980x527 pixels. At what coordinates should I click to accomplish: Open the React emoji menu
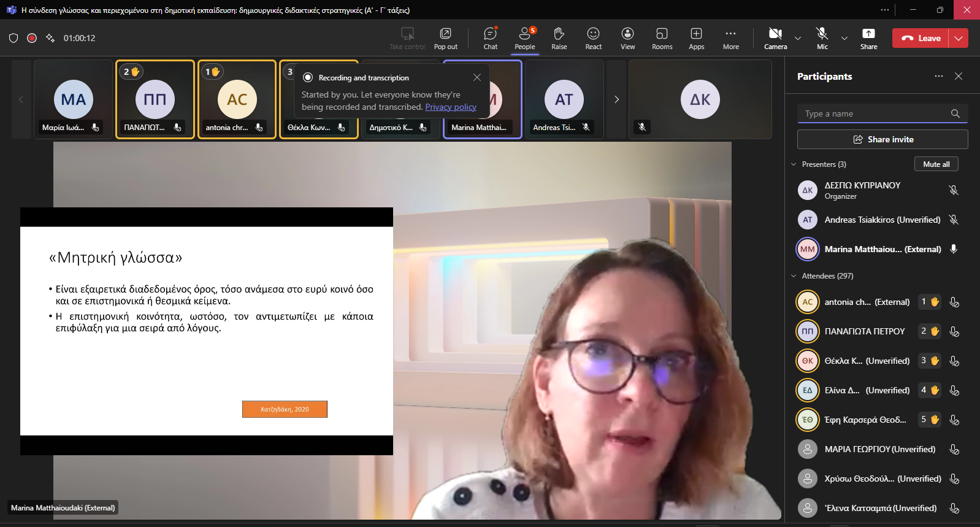593,38
